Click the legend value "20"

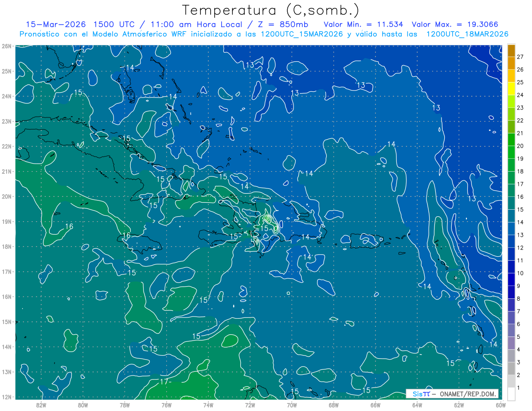(520, 146)
